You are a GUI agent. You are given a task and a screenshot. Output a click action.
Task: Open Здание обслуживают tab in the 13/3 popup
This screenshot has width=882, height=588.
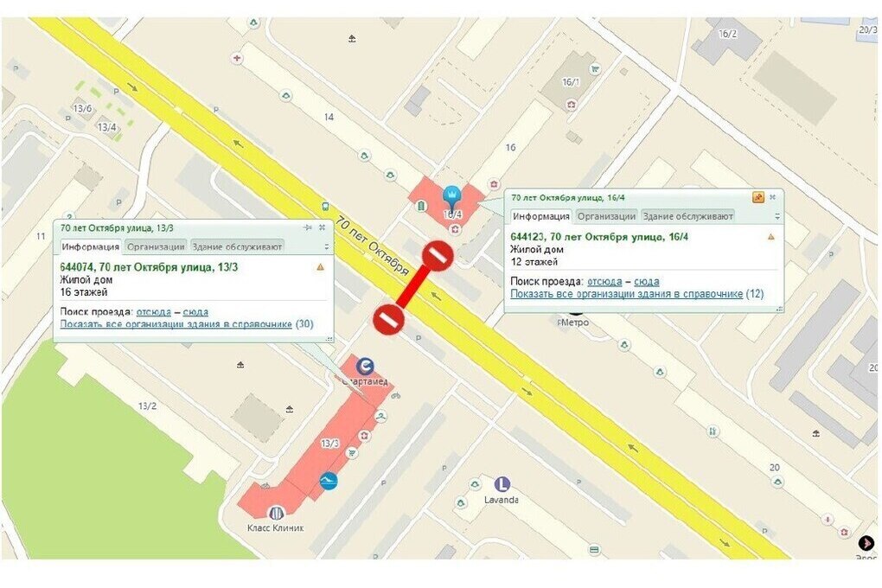237,246
